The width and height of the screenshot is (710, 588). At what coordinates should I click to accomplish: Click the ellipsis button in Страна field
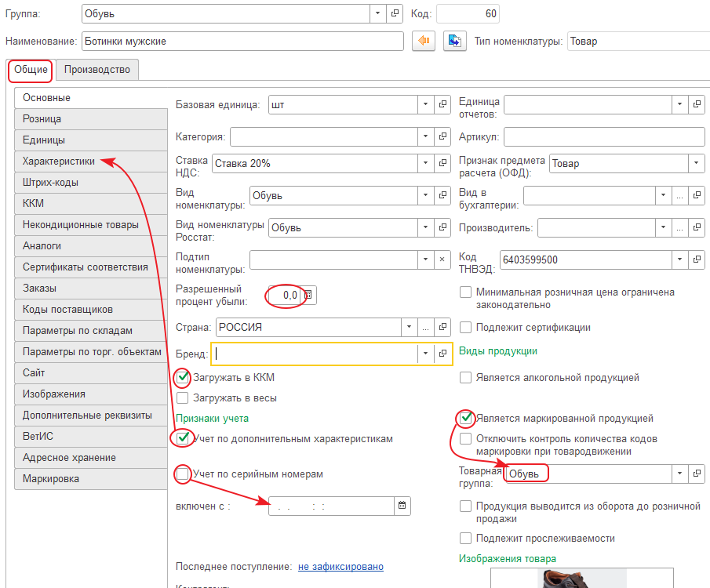tap(426, 327)
